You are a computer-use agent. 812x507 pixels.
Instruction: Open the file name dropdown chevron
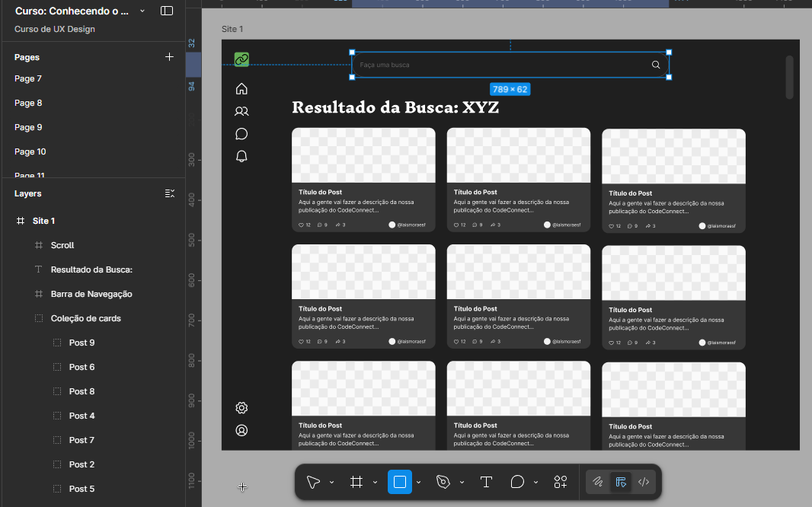coord(142,11)
